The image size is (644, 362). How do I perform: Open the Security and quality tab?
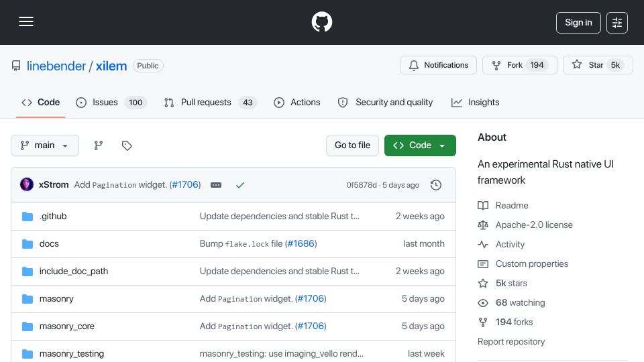(x=385, y=102)
